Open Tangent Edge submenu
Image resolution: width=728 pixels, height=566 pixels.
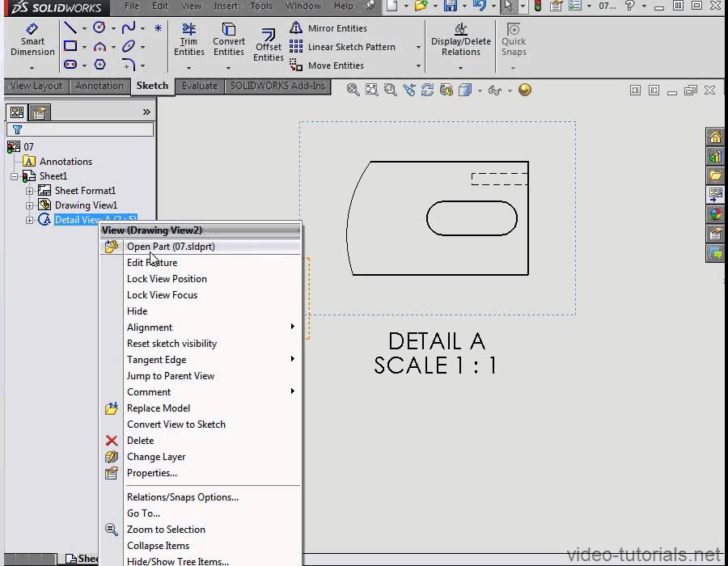coord(200,360)
